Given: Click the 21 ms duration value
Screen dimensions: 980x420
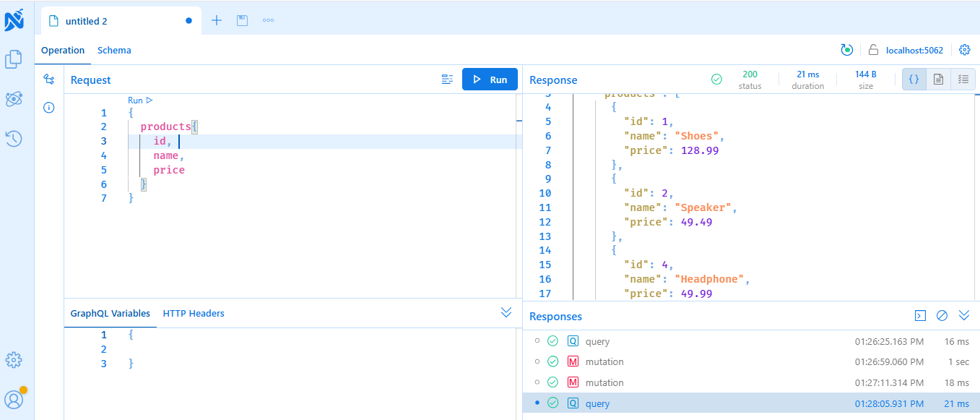Looking at the screenshot, I should tap(807, 74).
